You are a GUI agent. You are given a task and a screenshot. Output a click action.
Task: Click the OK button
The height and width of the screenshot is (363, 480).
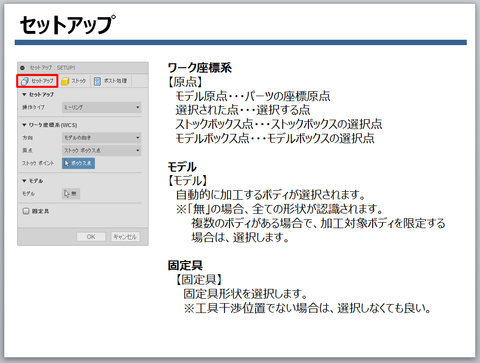click(91, 237)
